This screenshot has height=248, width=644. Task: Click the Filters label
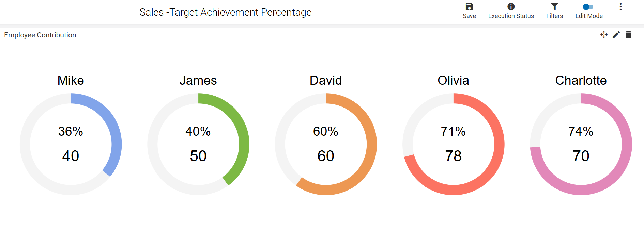554,16
